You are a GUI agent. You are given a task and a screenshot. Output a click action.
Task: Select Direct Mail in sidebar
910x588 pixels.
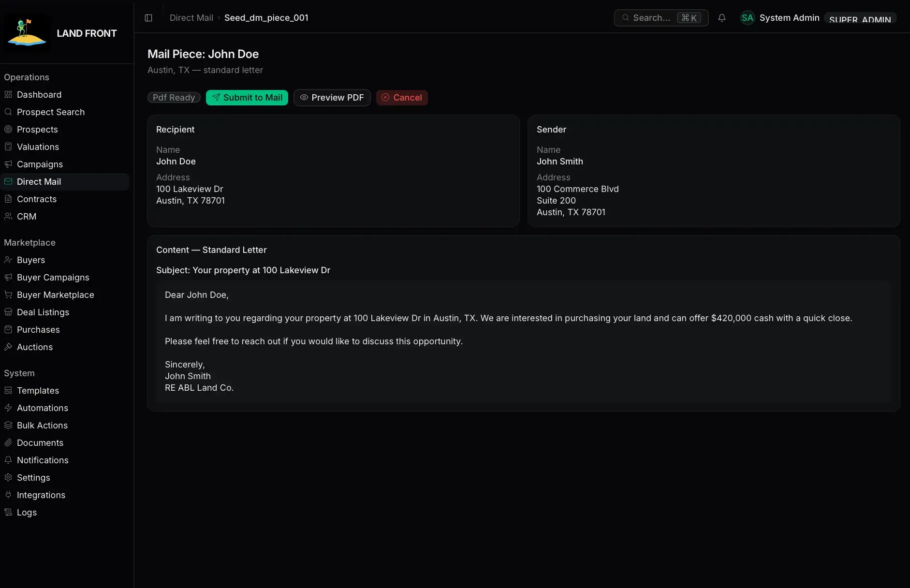pyautogui.click(x=65, y=181)
